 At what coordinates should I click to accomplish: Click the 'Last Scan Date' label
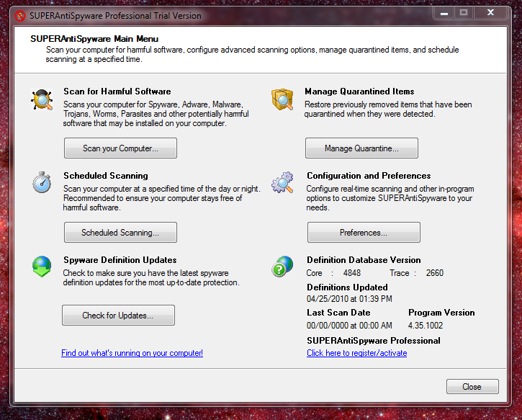tap(338, 313)
